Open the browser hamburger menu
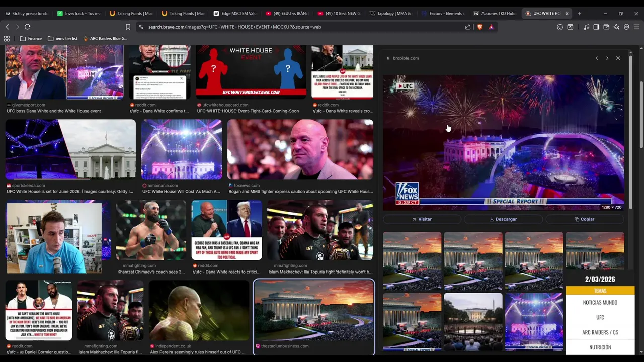 click(636, 27)
